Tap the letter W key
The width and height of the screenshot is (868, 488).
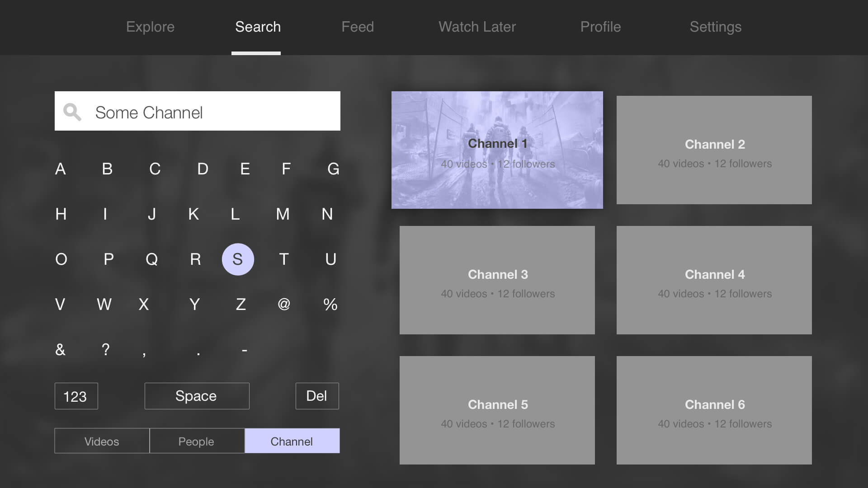pos(104,305)
